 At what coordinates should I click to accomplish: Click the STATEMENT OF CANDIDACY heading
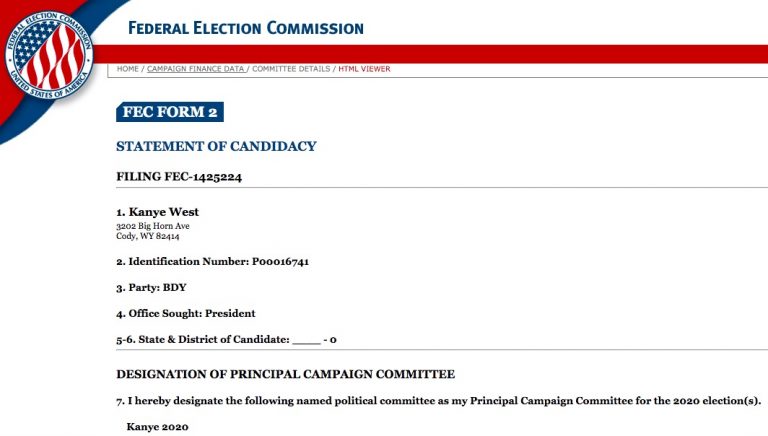[x=216, y=146]
